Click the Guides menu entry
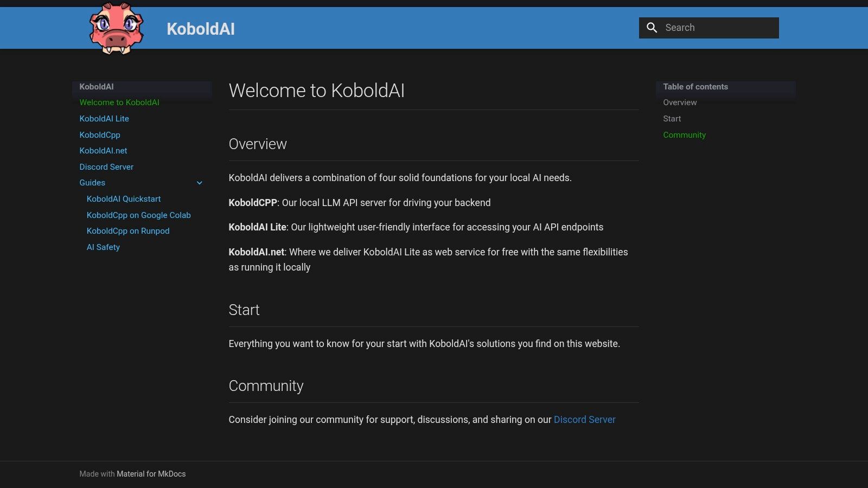This screenshot has height=488, width=868. [92, 183]
